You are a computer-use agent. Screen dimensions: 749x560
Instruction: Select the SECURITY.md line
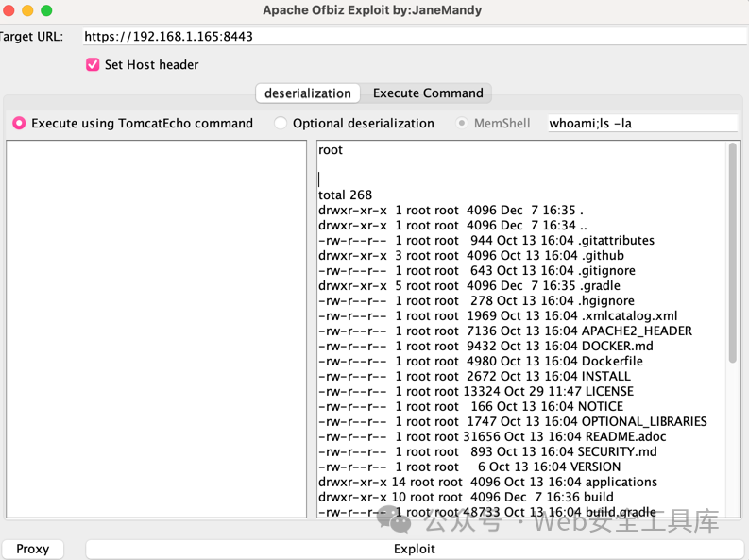pyautogui.click(x=487, y=451)
